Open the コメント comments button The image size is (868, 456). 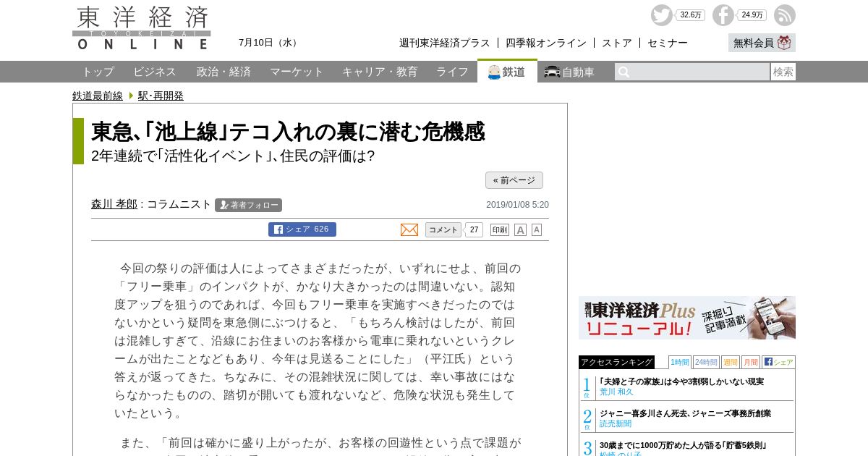[443, 229]
